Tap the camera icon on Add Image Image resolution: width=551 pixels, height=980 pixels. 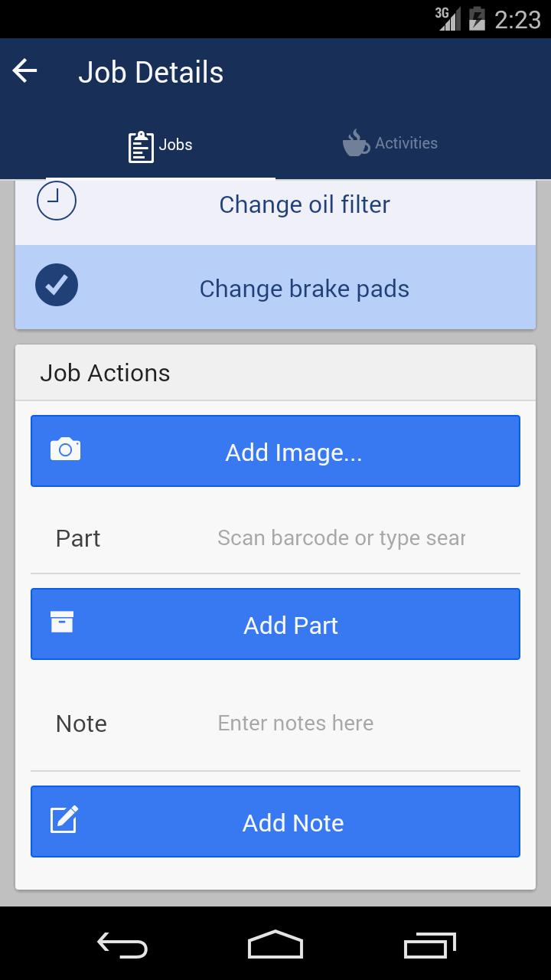pos(65,449)
